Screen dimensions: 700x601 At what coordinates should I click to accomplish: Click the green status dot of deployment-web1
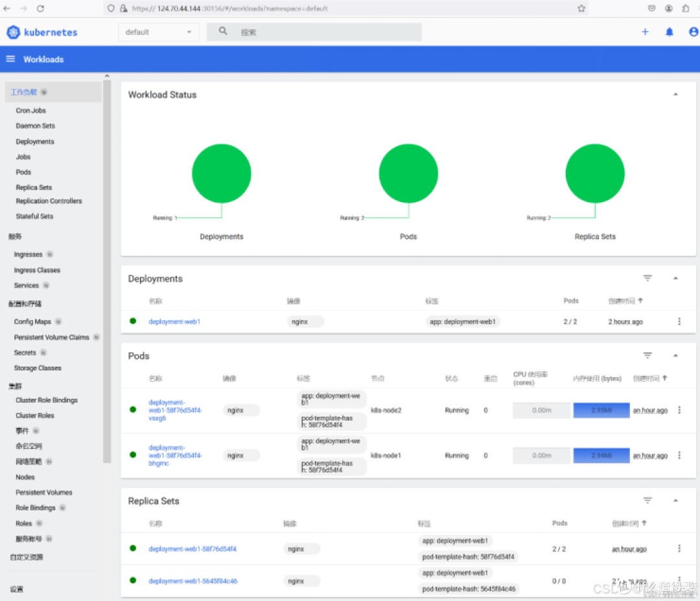(133, 321)
